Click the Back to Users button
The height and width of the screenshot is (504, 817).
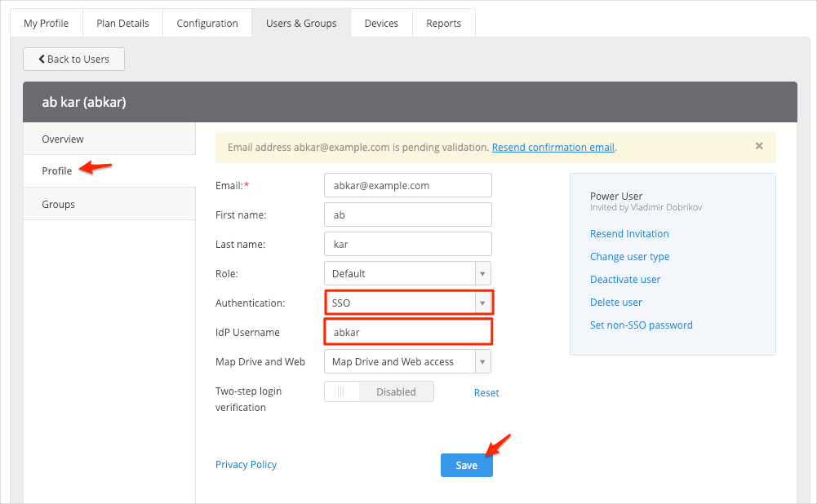click(73, 60)
